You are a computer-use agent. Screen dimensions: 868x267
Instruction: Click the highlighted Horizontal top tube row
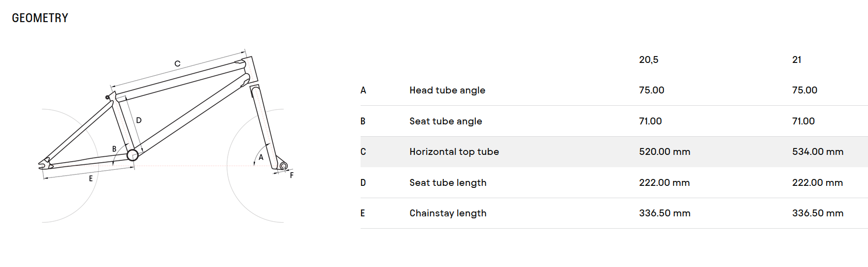(614, 152)
